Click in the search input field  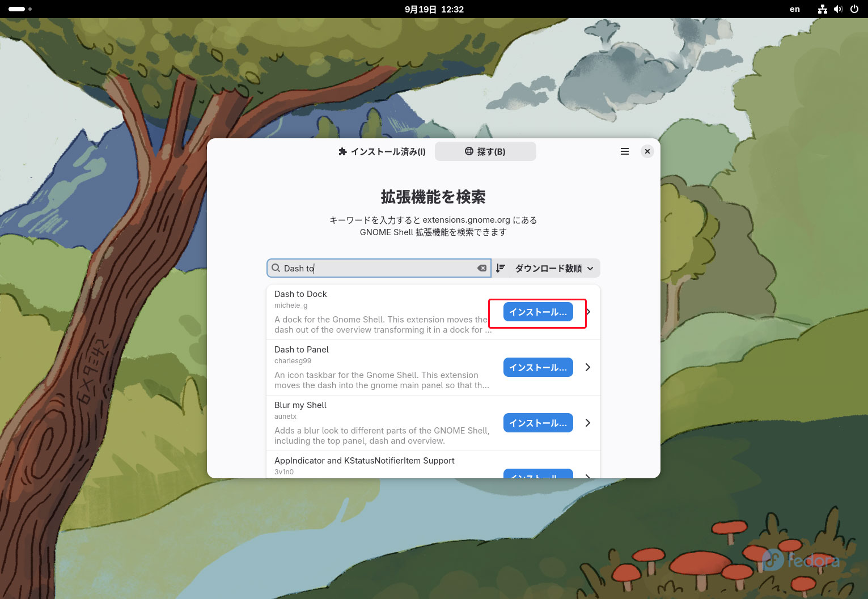point(379,268)
